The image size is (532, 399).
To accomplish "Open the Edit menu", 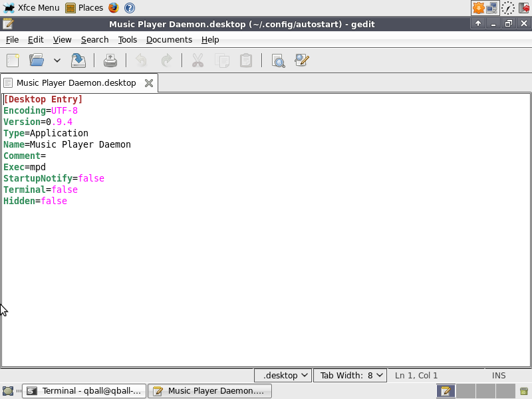I will point(36,40).
